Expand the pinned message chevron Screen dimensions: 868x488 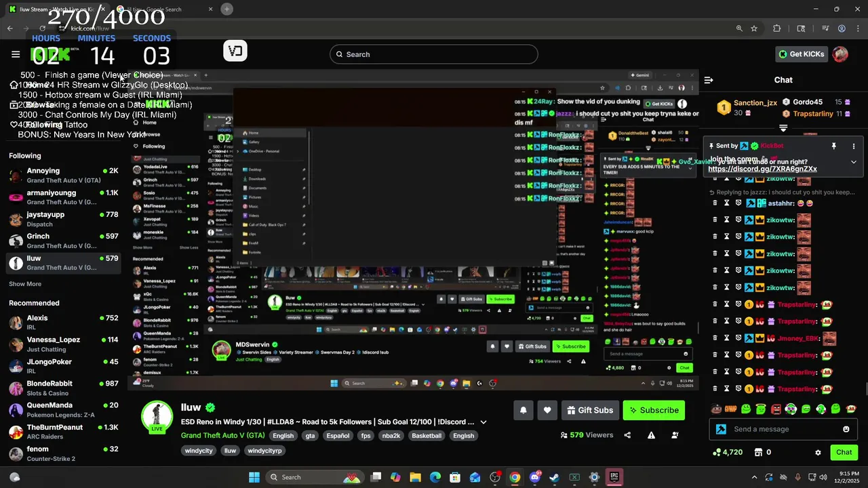click(854, 162)
